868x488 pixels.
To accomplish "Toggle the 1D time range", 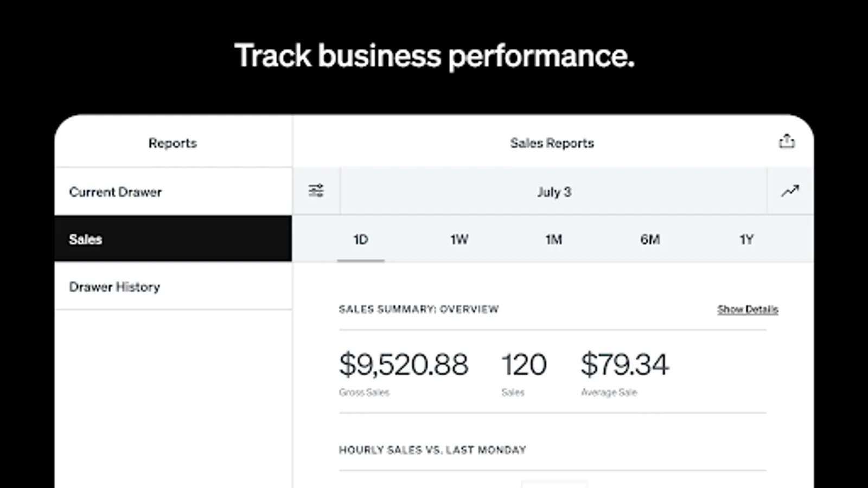I will (360, 239).
